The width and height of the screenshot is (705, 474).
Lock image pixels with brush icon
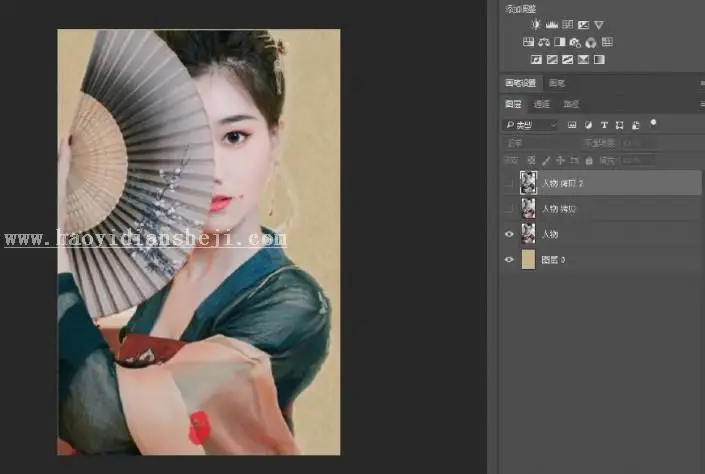coord(546,160)
